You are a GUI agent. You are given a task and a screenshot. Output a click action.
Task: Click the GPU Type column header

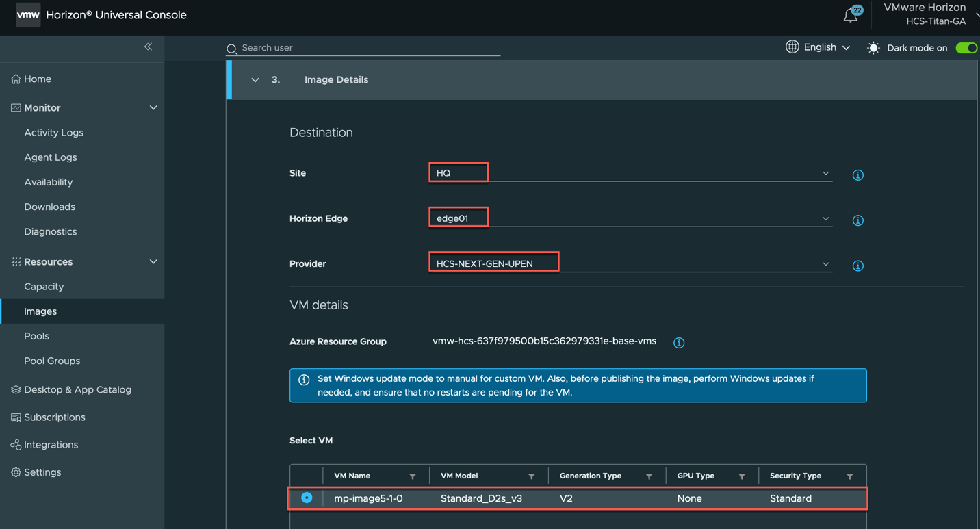click(696, 476)
